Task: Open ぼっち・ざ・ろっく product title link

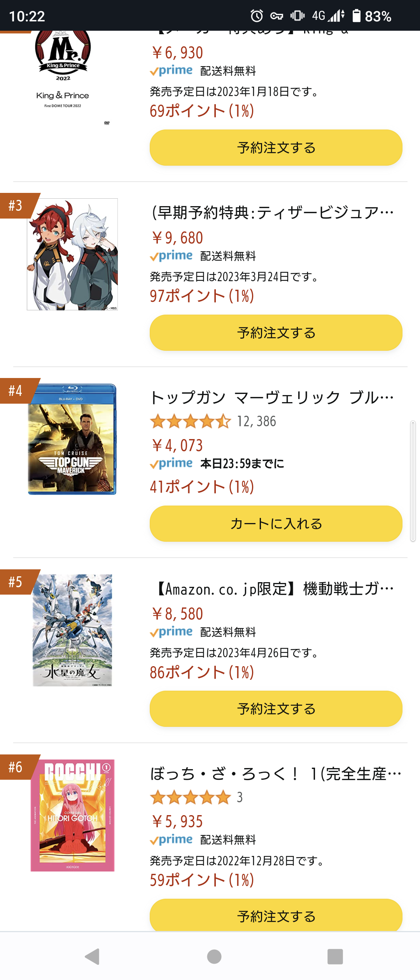Action: coord(276,773)
